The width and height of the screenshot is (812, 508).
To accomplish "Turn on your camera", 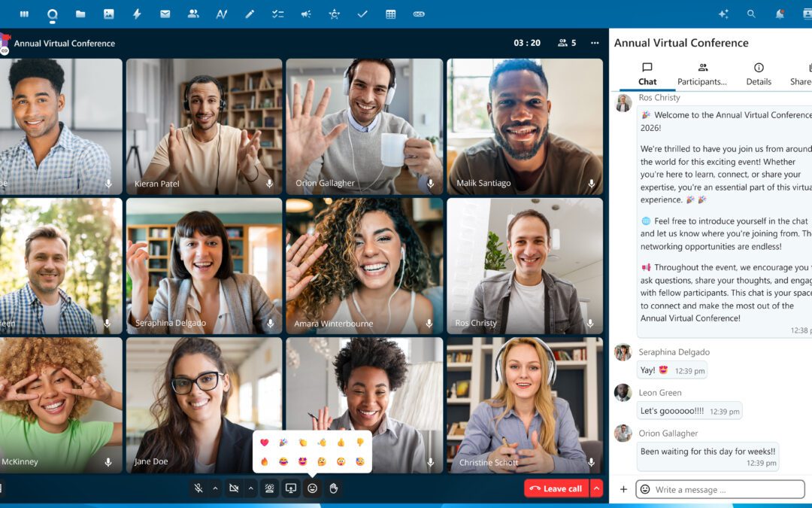I will [x=235, y=488].
